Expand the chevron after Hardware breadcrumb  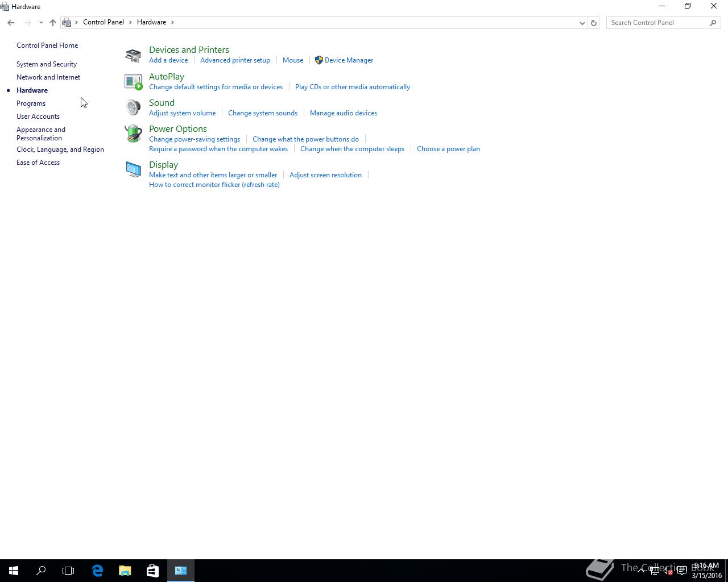pyautogui.click(x=172, y=23)
